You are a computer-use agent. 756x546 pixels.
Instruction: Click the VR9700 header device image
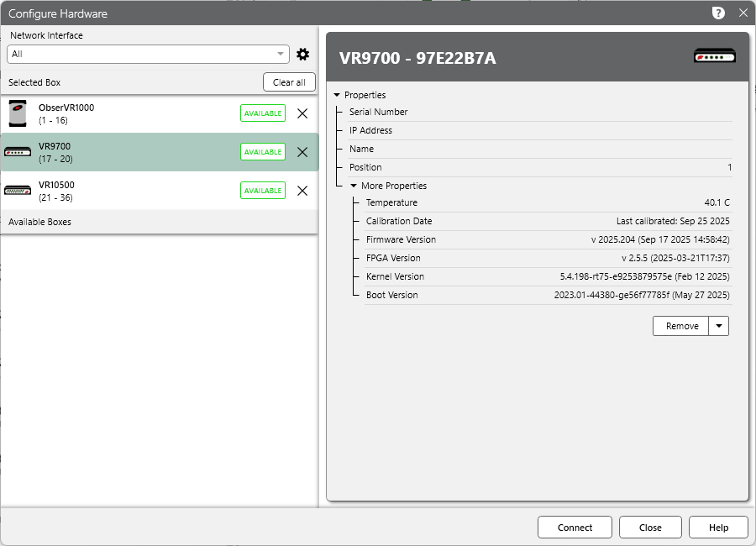point(715,57)
